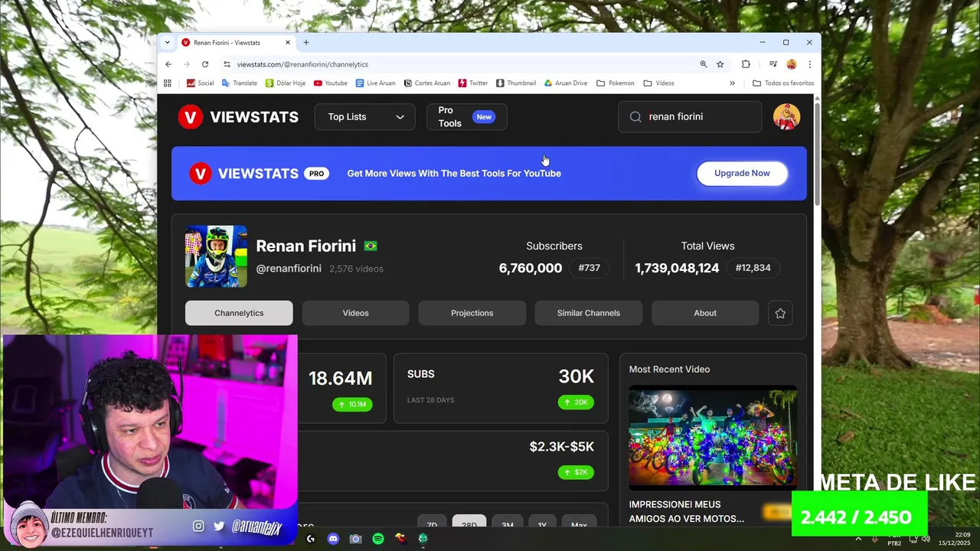Open Spotify from the taskbar
This screenshot has height=551, width=980.
coord(378,539)
